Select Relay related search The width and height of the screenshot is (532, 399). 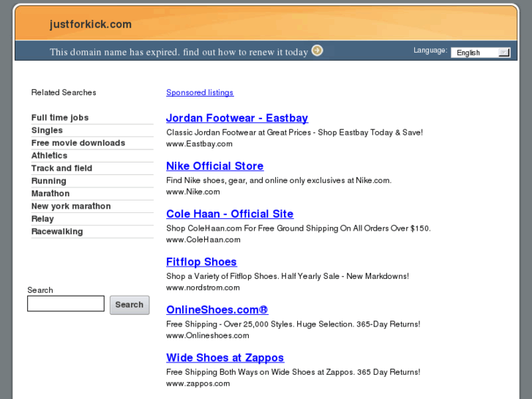pyautogui.click(x=42, y=219)
